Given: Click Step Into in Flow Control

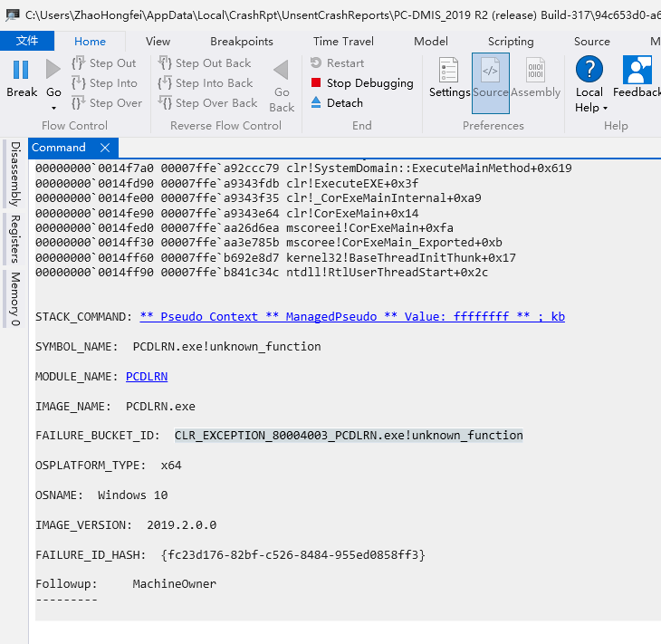Looking at the screenshot, I should (x=104, y=83).
